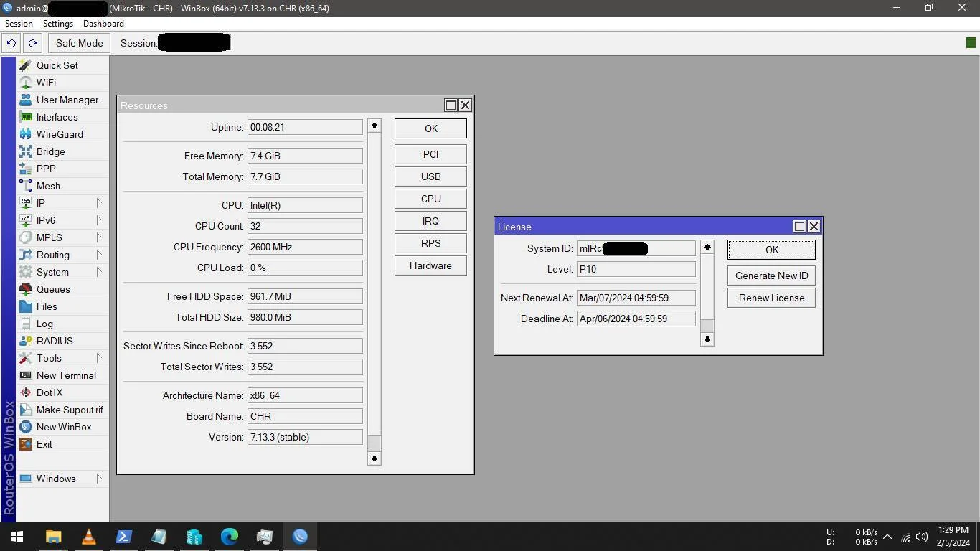
Task: Click Make Supout.rif in the sidebar
Action: point(62,410)
